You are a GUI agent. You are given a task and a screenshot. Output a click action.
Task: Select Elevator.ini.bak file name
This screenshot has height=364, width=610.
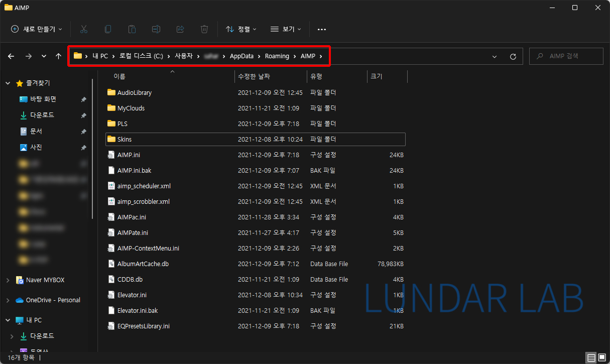[138, 310]
